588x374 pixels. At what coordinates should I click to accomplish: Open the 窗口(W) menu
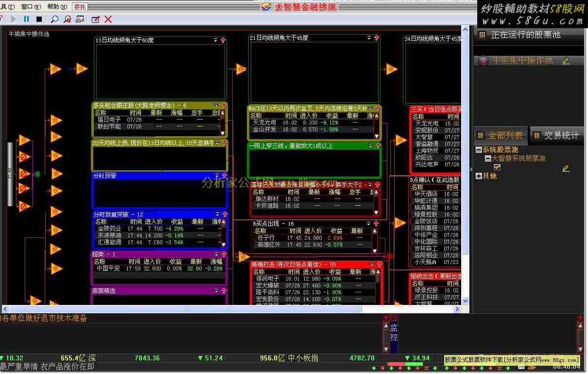(30, 7)
